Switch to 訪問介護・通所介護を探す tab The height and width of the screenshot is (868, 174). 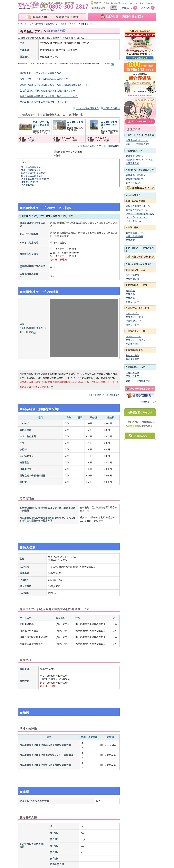tap(122, 17)
